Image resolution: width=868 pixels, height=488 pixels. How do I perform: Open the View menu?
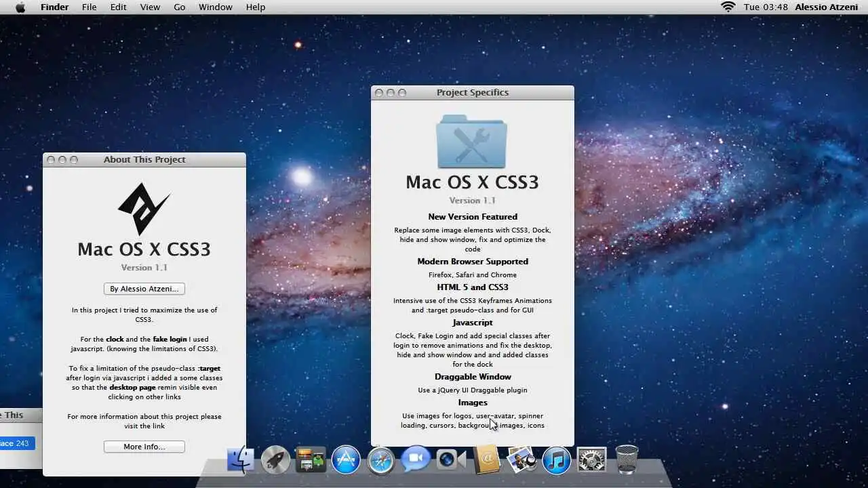coord(150,7)
